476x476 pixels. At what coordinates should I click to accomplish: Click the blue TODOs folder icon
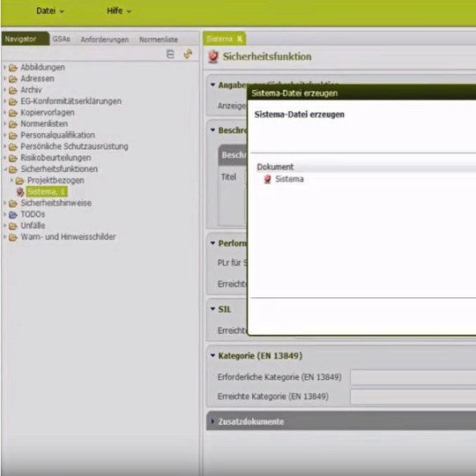click(x=13, y=214)
